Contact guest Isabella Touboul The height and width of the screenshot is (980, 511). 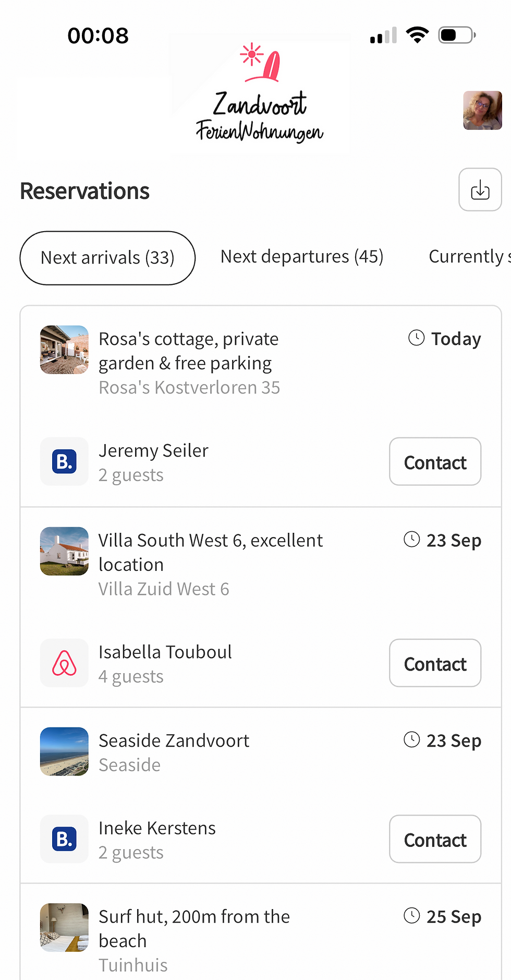pyautogui.click(x=435, y=663)
